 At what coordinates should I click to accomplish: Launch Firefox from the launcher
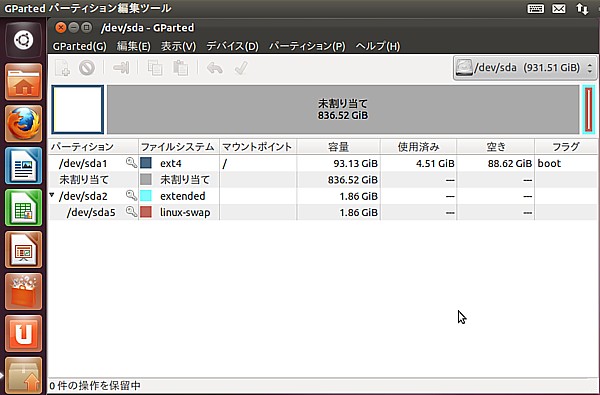[x=24, y=124]
